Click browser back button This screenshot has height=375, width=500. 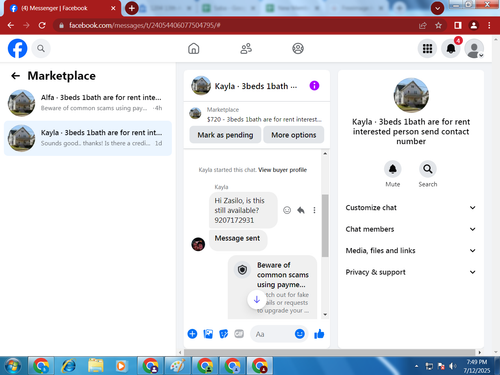tap(11, 25)
